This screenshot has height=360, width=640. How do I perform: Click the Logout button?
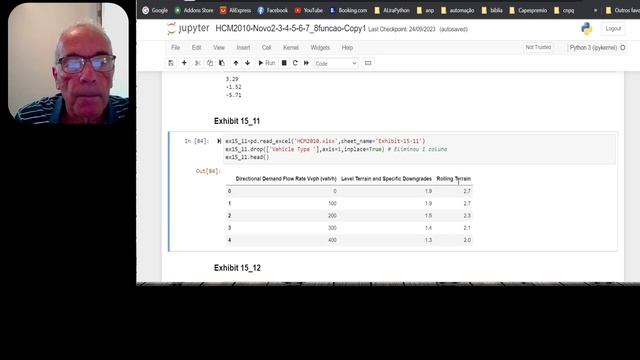[x=613, y=29]
